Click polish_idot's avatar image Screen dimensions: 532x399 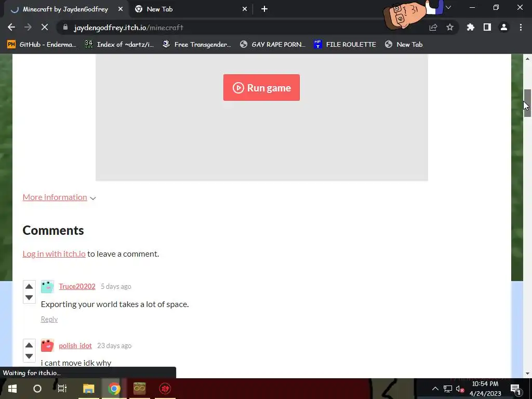[47, 345]
